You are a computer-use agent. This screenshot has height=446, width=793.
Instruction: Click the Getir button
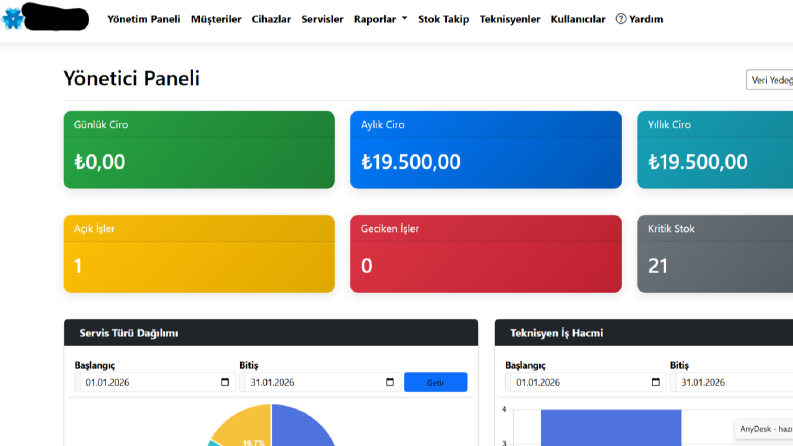tap(435, 382)
